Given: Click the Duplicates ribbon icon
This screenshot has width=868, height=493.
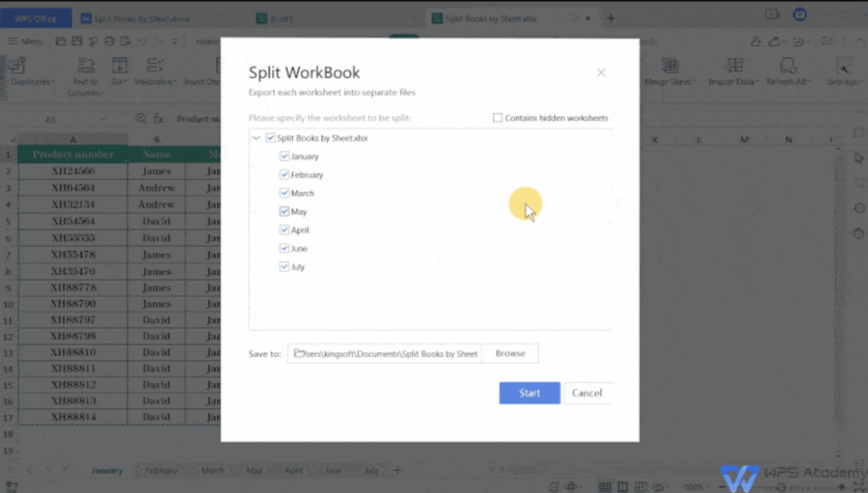Looking at the screenshot, I should click(x=17, y=66).
